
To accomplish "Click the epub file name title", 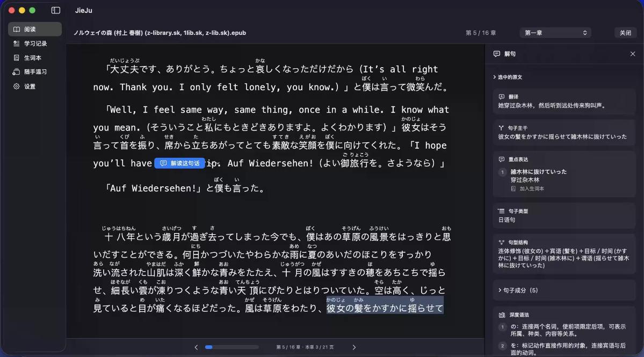I will point(160,33).
